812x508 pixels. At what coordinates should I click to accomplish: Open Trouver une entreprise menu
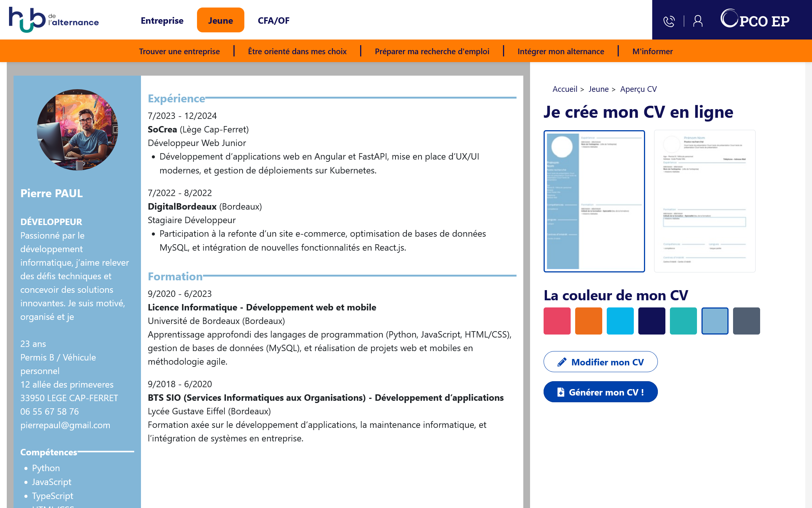coord(179,51)
